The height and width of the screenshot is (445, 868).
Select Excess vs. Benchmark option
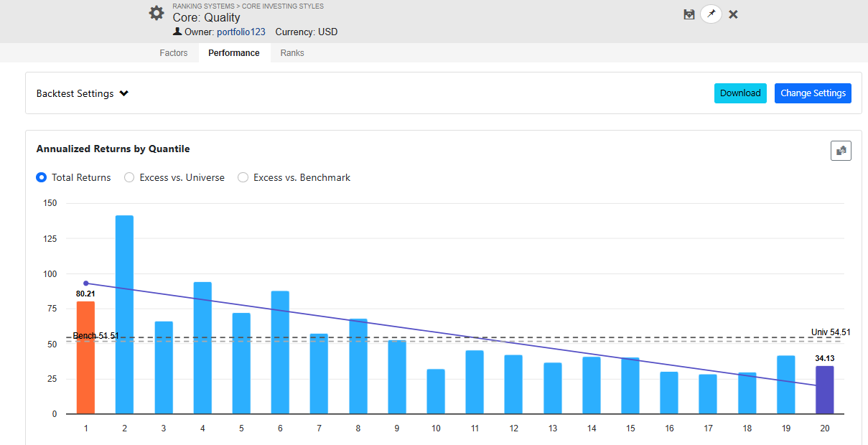[x=243, y=177]
